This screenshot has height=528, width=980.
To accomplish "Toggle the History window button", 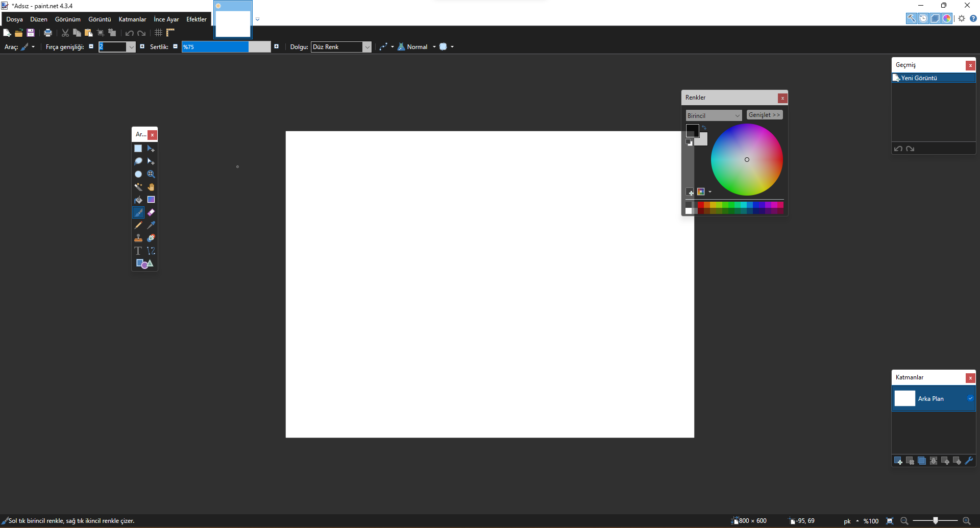I will pyautogui.click(x=923, y=18).
